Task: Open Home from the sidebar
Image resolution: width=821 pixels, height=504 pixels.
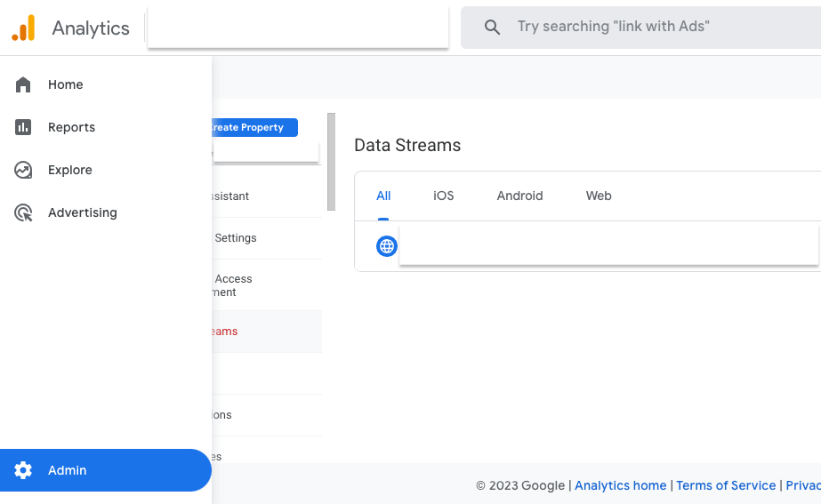Action: pos(65,84)
